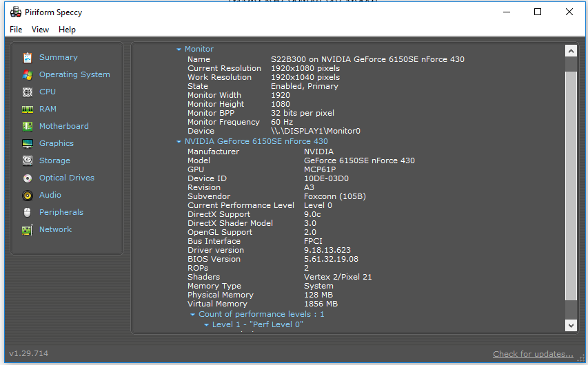Click the Monitor heading text
Image resolution: width=588 pixels, height=365 pixels.
(x=199, y=49)
